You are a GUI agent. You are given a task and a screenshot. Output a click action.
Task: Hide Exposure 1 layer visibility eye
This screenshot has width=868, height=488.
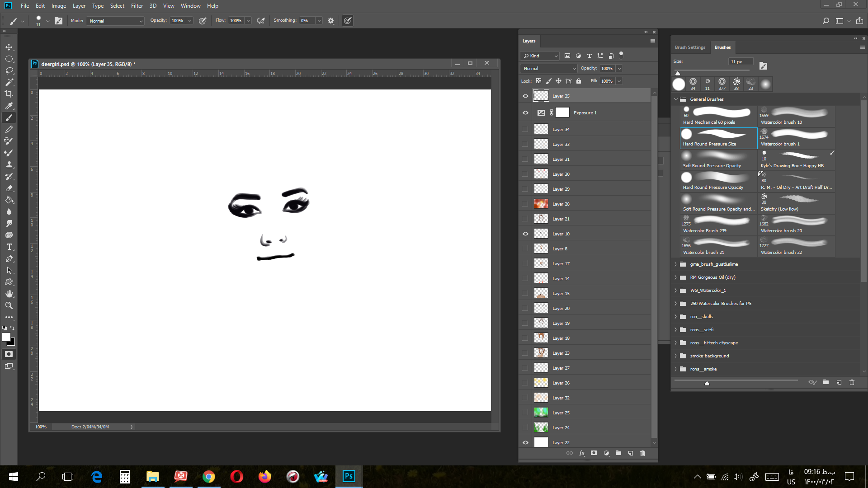pyautogui.click(x=525, y=113)
